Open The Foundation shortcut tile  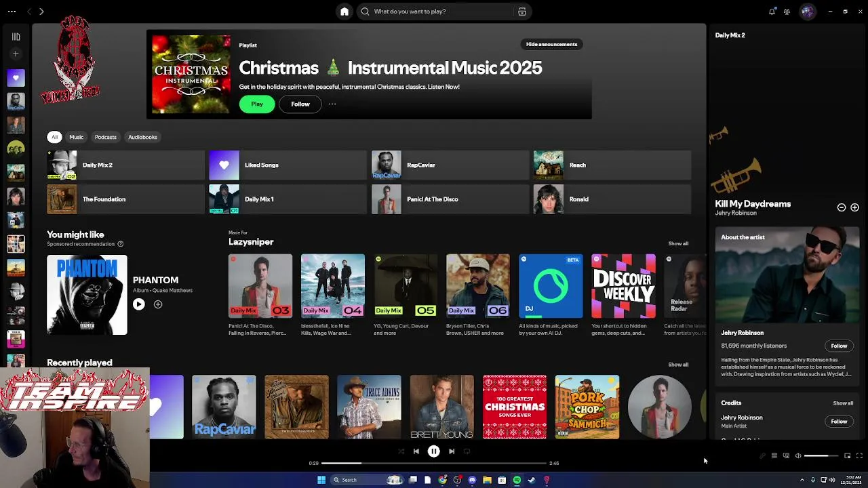125,199
